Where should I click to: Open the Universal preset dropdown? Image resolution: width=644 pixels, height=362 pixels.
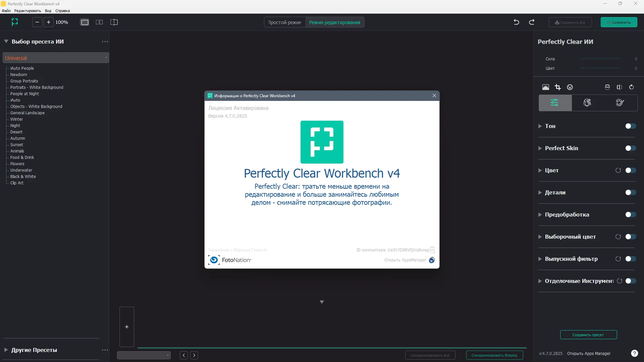56,58
